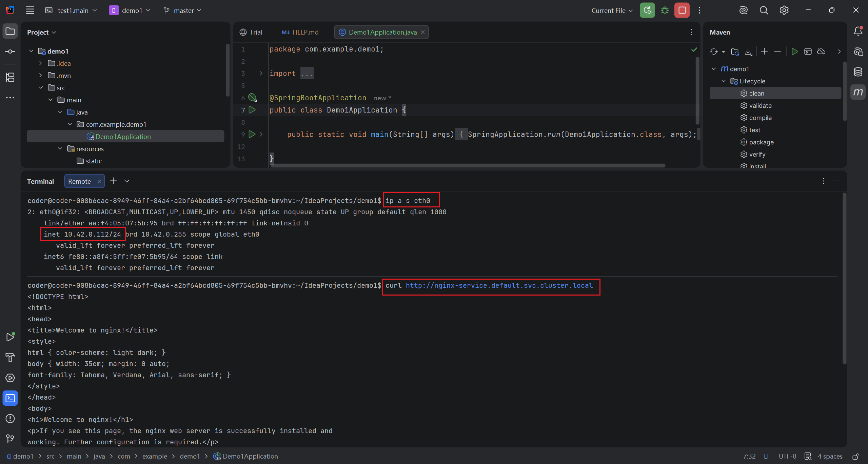Select the Remote terminal tab
The width and height of the screenshot is (868, 464).
click(80, 181)
